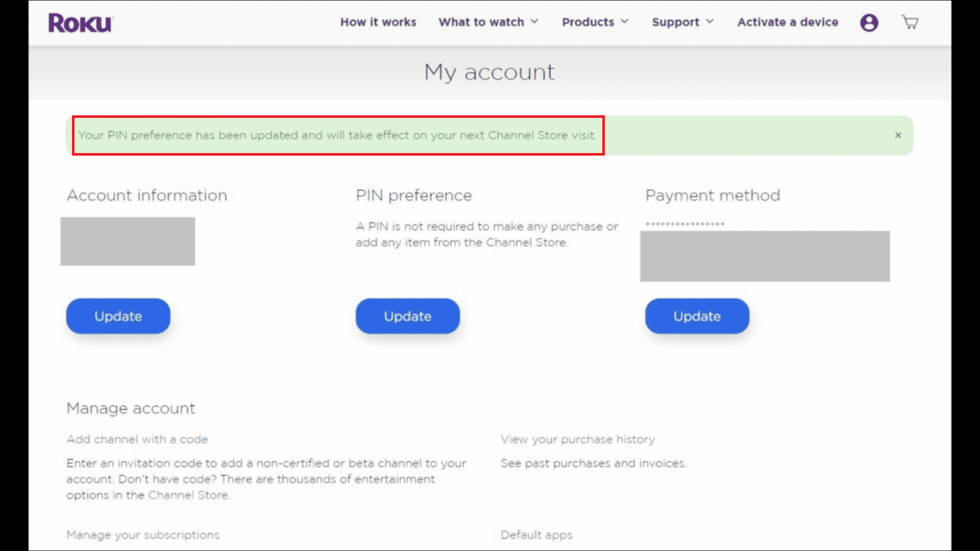Select Activate a device
980x551 pixels.
(787, 22)
